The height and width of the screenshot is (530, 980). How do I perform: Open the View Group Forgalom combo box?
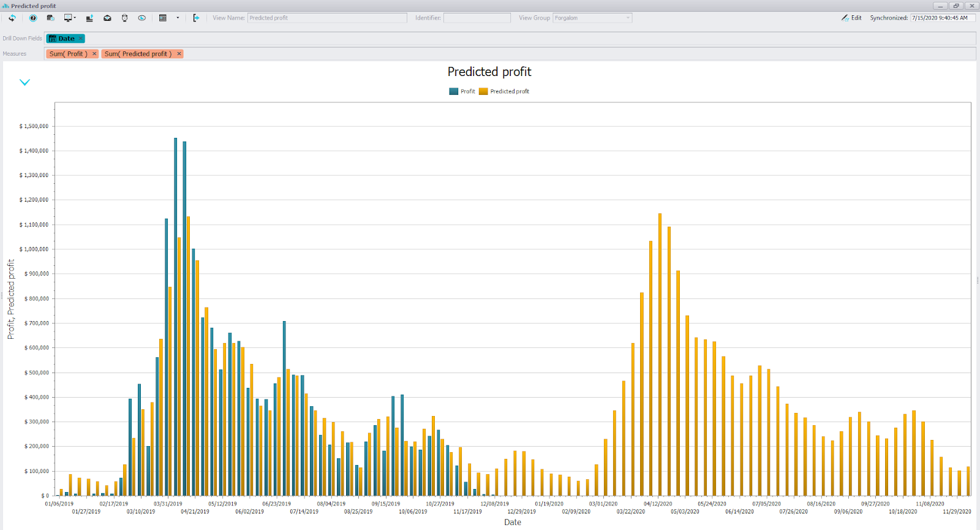[592, 18]
